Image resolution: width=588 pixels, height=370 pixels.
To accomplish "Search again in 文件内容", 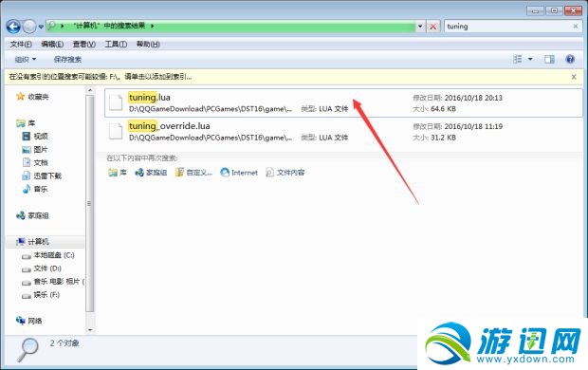I will 285,173.
